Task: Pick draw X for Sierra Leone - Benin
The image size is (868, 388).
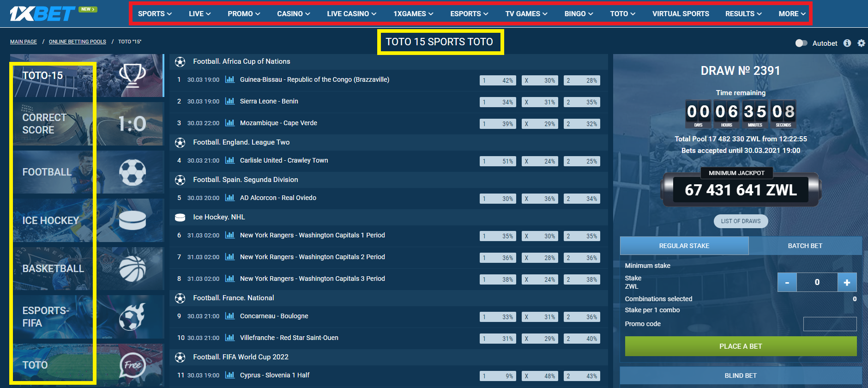Action: (540, 102)
